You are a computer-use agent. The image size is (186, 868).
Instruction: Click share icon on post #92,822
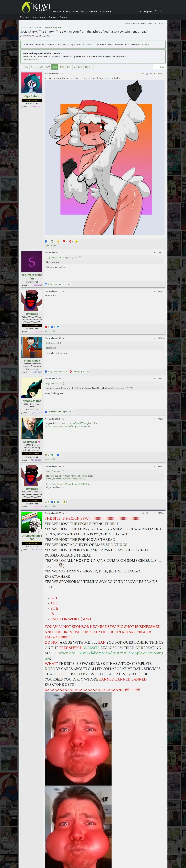[x=155, y=252]
